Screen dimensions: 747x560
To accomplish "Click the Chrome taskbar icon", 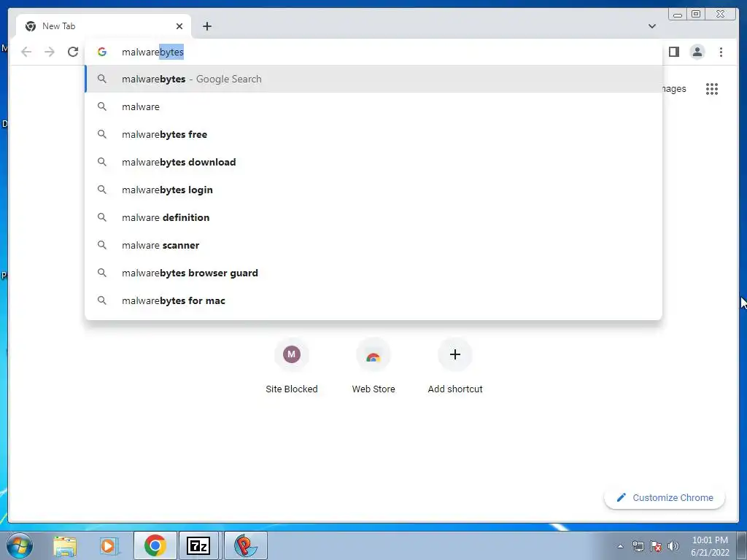I will (155, 545).
